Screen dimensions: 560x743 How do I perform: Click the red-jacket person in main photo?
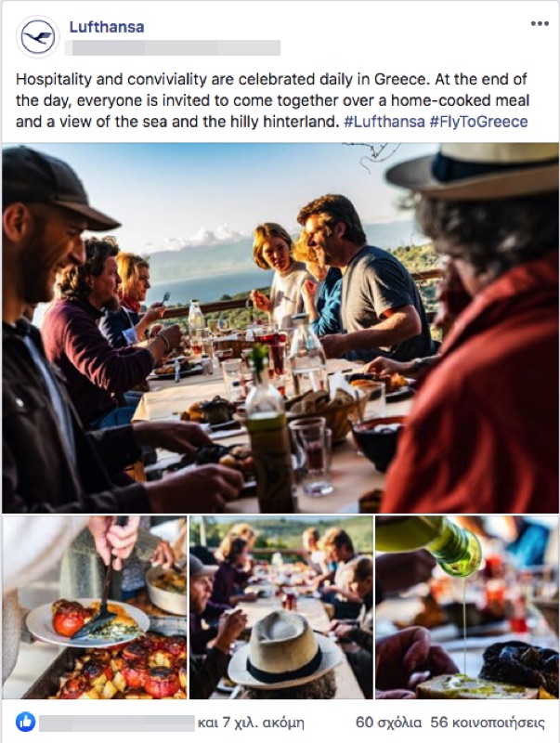point(474,328)
